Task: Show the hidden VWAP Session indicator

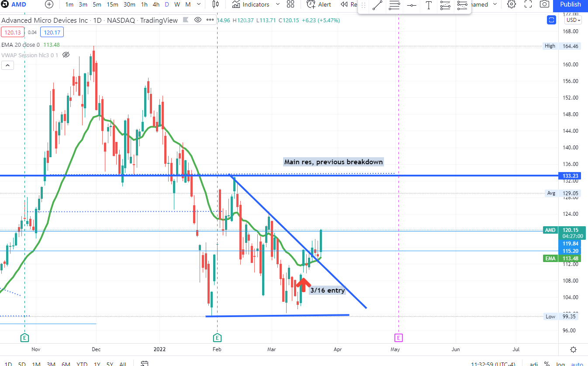Action: (x=66, y=55)
